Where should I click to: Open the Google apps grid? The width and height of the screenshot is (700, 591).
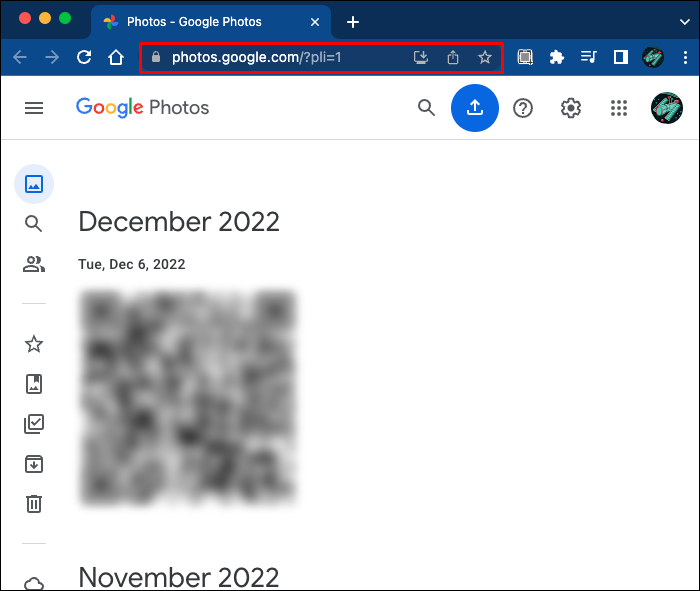point(619,108)
